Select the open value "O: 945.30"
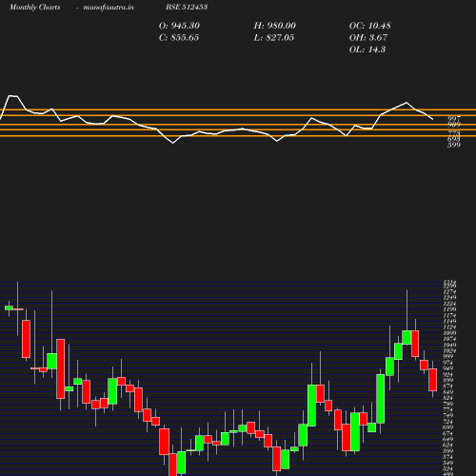 pos(179,26)
